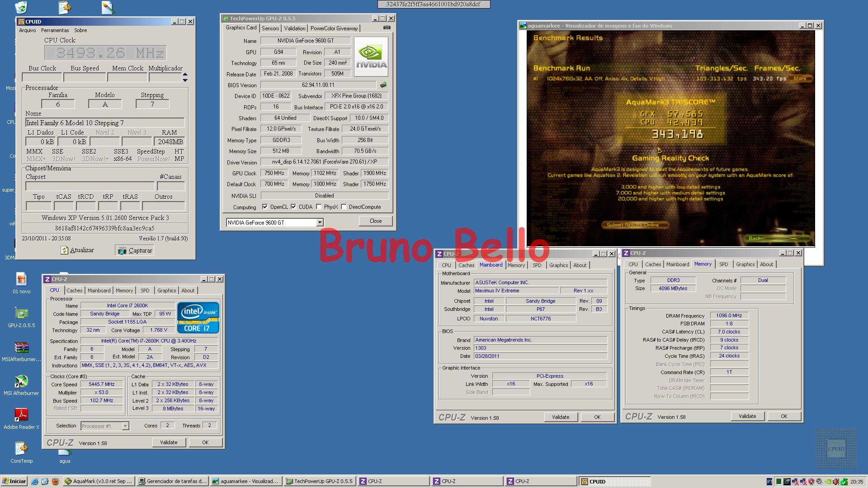Screen dimensions: 868x488
Task: Select the CoreTemp desktop icon
Action: [21, 453]
